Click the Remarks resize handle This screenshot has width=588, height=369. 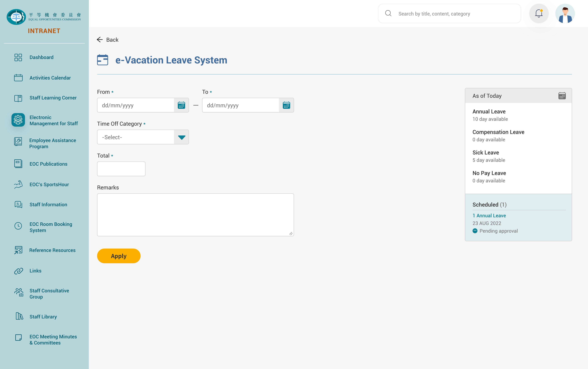point(291,234)
